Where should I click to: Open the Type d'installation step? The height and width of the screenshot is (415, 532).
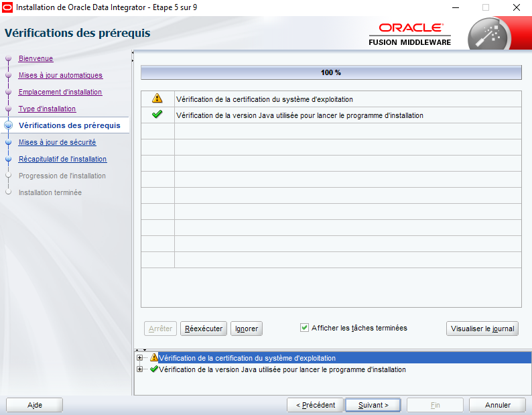[47, 109]
